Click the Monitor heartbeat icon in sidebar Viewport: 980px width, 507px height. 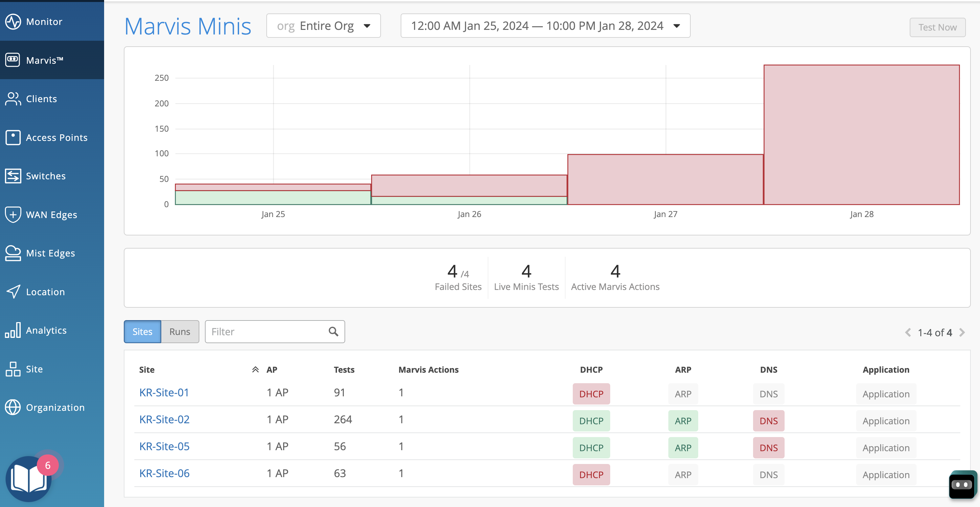[x=13, y=22]
